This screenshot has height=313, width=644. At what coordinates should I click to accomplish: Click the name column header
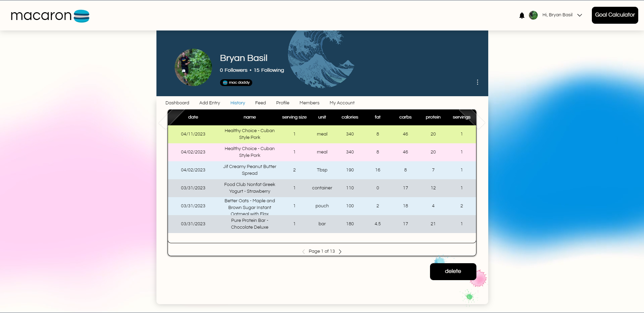[x=250, y=117]
